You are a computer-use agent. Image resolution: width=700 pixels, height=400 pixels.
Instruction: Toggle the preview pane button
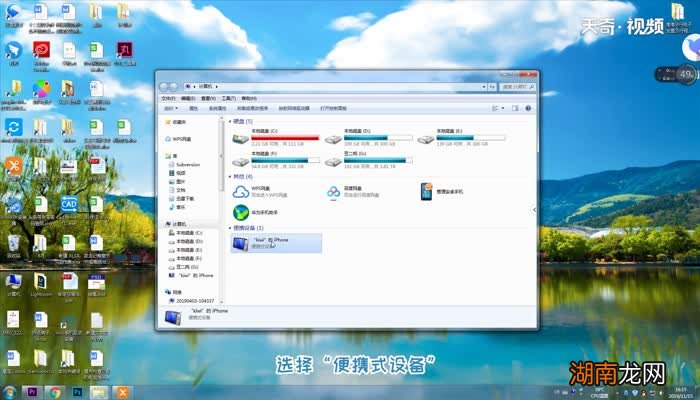515,108
